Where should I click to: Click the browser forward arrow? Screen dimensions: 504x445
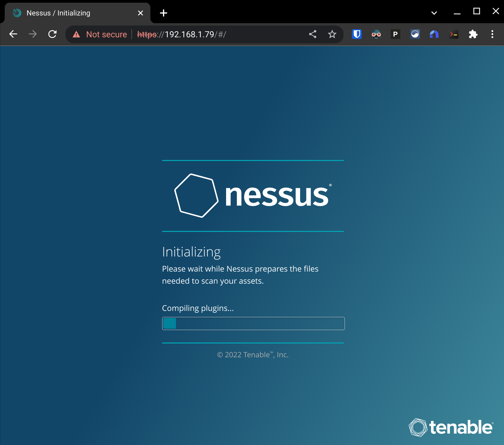(33, 34)
